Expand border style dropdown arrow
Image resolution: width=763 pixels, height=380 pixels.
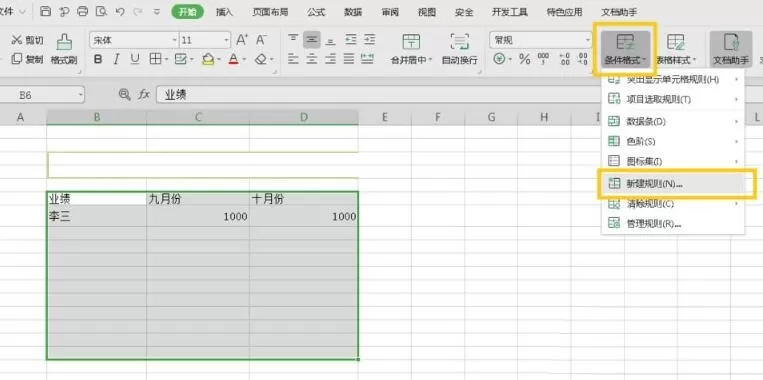point(166,60)
